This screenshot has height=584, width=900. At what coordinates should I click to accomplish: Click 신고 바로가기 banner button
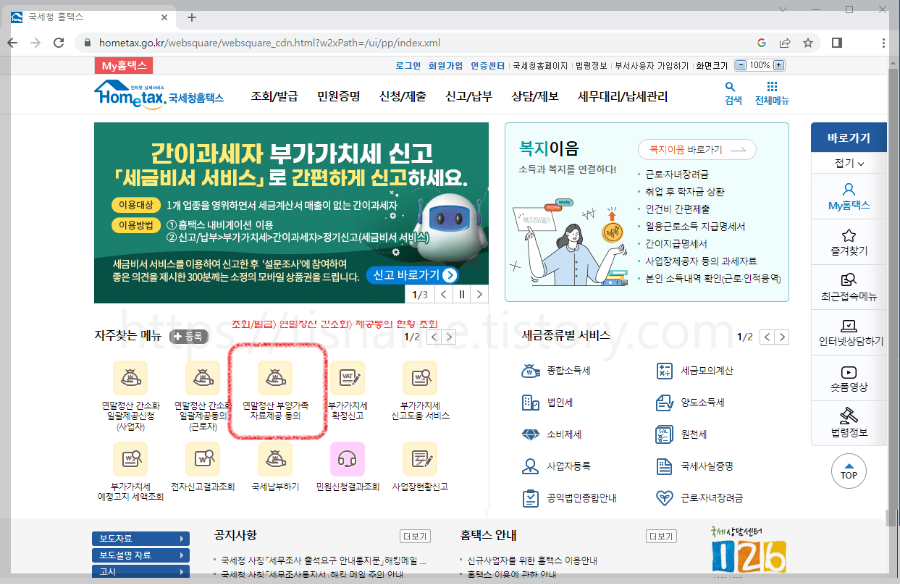point(414,275)
